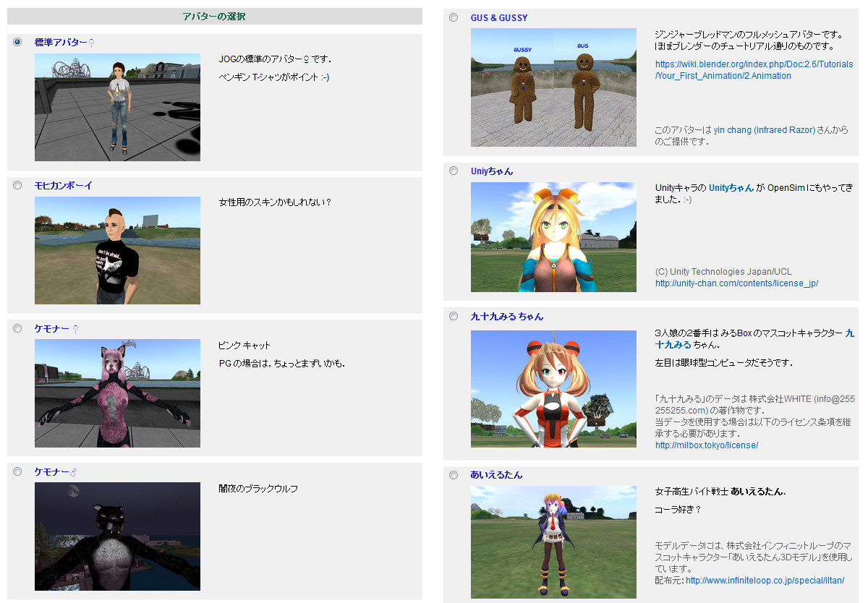Open the infiniteloop.co.jp iltan link
This screenshot has width=868, height=603.
click(x=765, y=581)
